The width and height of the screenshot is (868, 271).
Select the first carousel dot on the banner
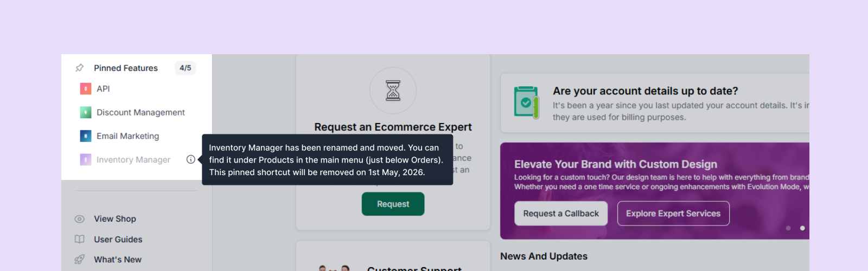click(788, 228)
